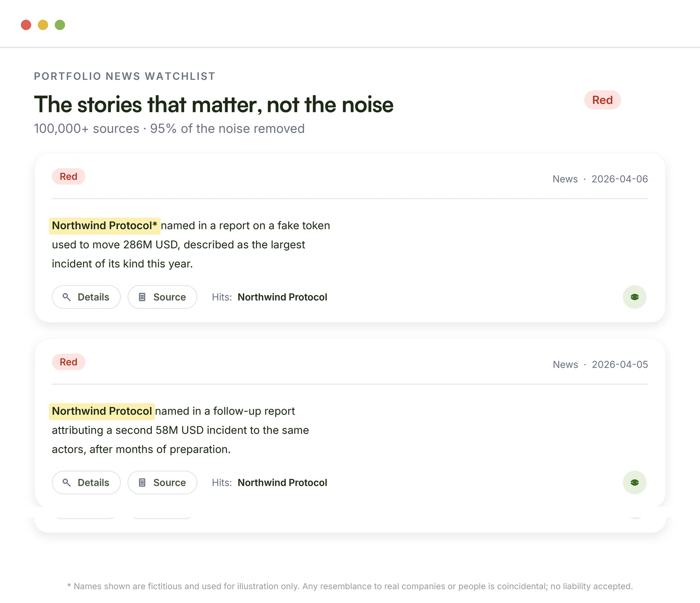The width and height of the screenshot is (700, 603).
Task: Click the News 2026-04-06 date label
Action: click(x=600, y=179)
